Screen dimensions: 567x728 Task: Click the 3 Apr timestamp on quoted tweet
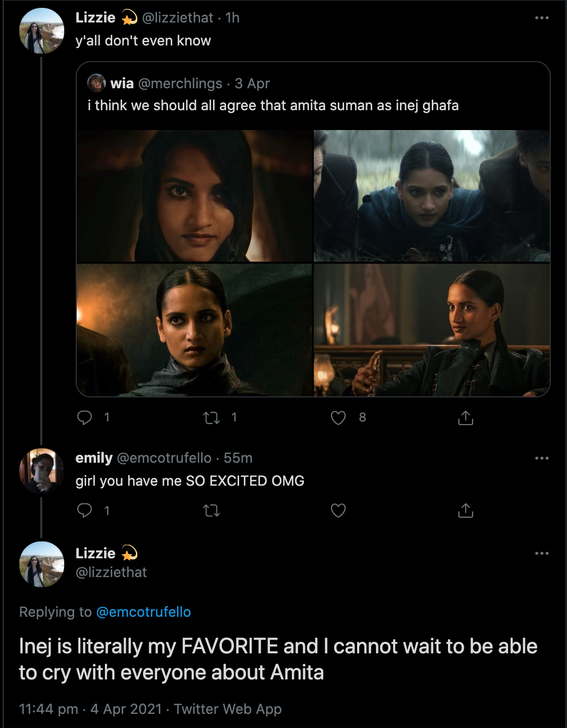(x=252, y=84)
